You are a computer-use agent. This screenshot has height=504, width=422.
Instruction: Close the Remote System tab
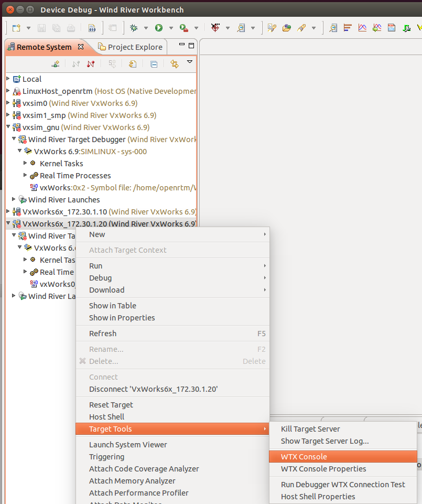[x=81, y=47]
